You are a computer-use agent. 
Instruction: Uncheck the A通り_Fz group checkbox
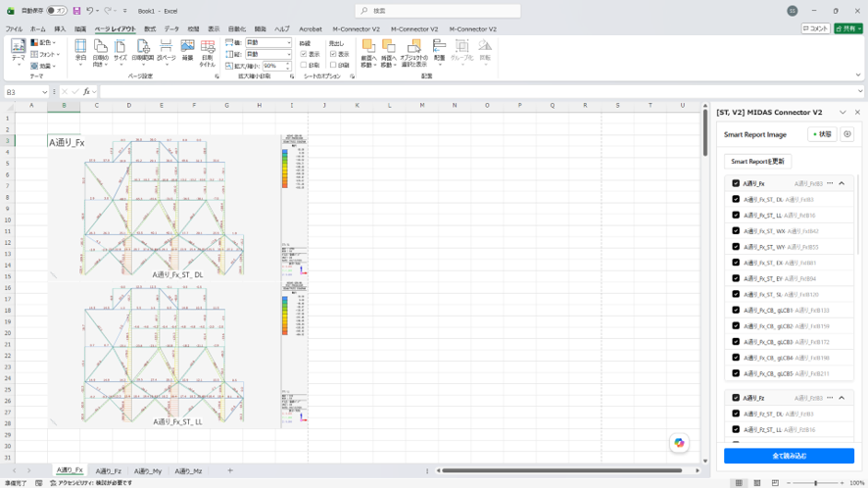736,398
